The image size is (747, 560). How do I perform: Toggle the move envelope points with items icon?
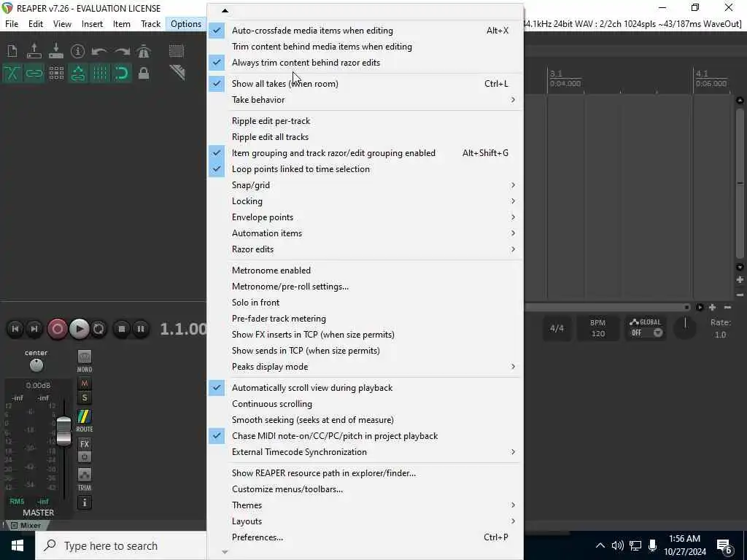[x=77, y=74]
